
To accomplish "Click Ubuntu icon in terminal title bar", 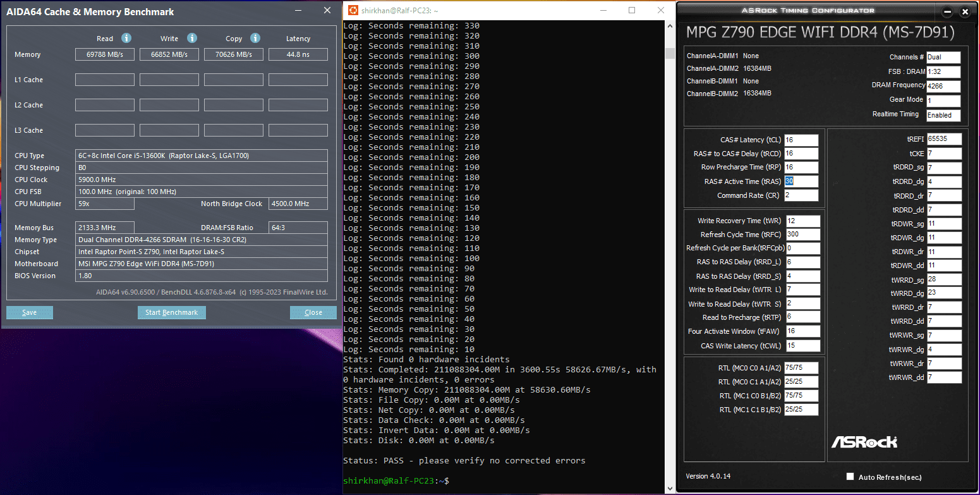I will pos(353,10).
